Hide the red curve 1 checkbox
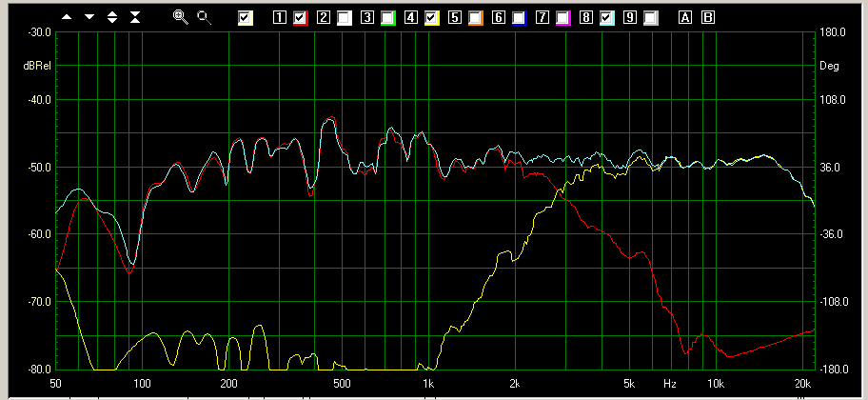Screen dimensions: 868x400 [301, 17]
